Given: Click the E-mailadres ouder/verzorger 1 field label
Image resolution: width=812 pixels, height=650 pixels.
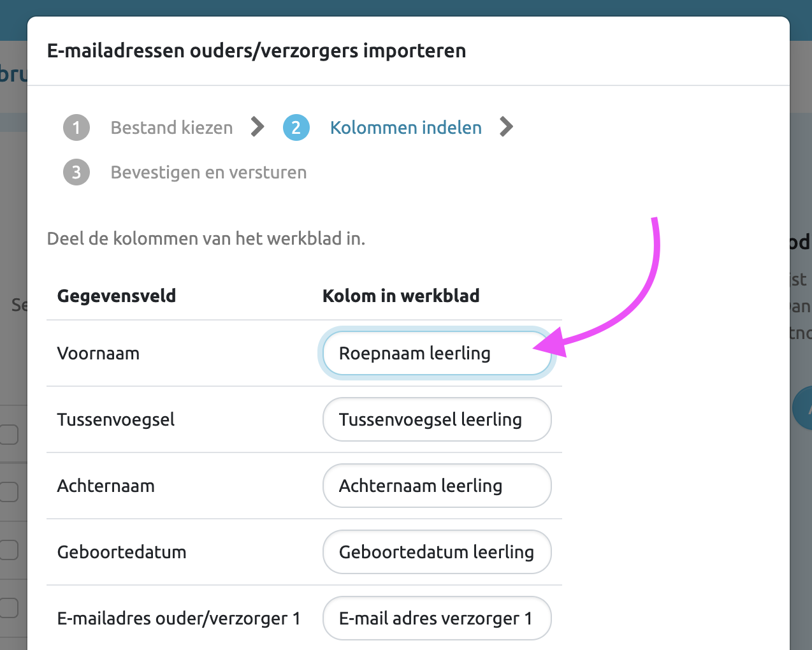Looking at the screenshot, I should click(x=178, y=618).
